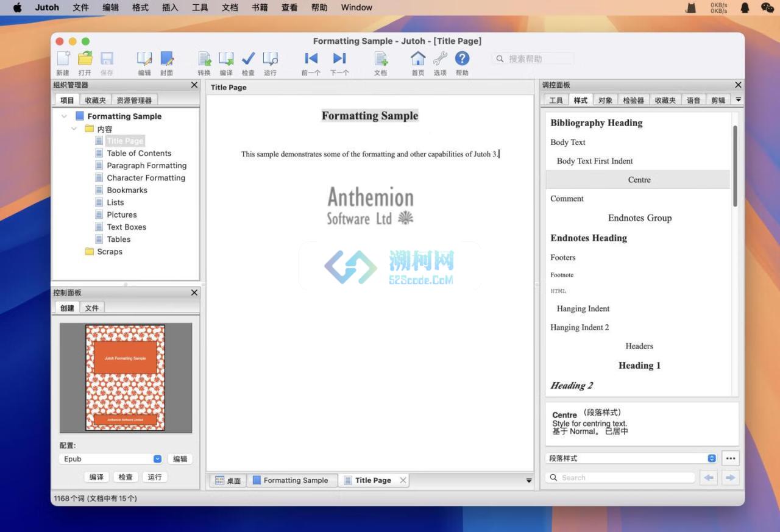Open the document tabs list arrow

click(x=529, y=481)
